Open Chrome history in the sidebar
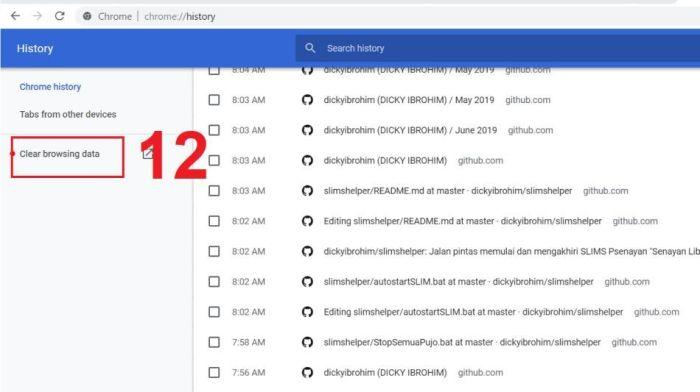 [50, 87]
